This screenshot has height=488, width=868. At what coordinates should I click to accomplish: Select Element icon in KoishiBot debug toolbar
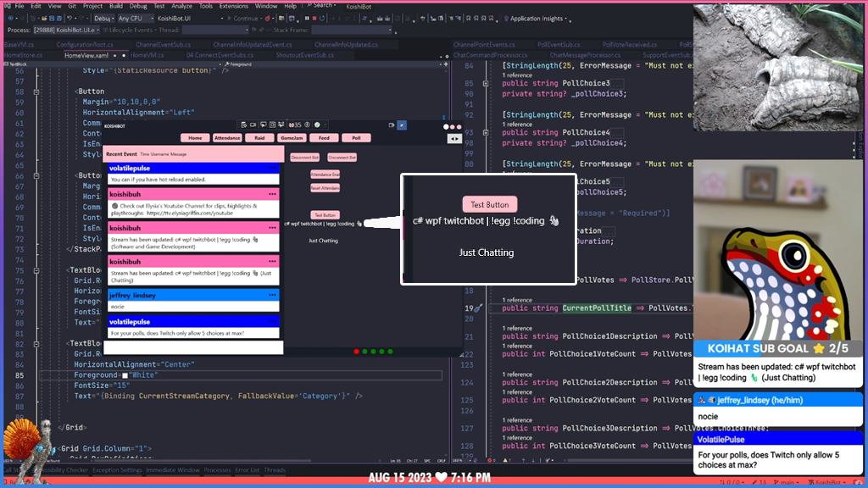coord(263,125)
